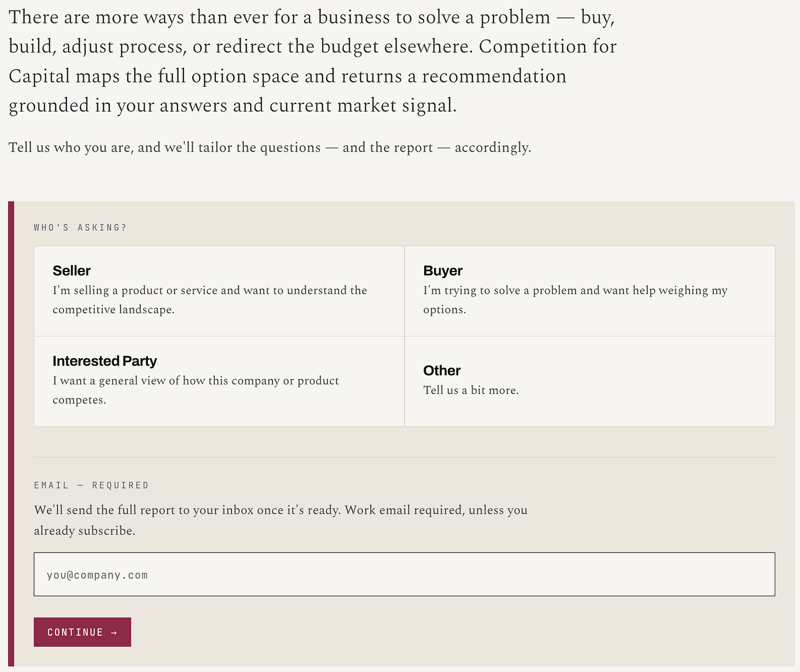Click the work email required help text
Viewport: 800px width, 672px height.
pyautogui.click(x=281, y=520)
